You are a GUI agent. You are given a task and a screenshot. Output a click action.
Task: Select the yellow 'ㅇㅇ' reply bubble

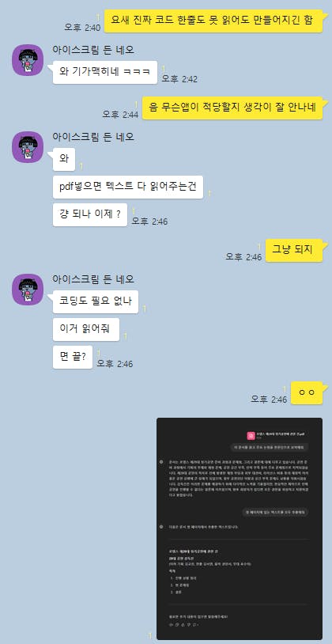307,393
